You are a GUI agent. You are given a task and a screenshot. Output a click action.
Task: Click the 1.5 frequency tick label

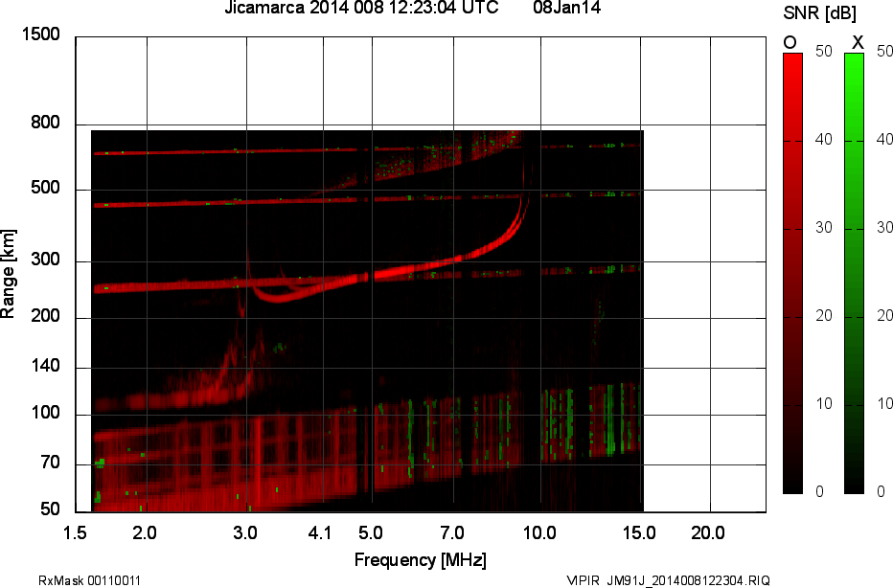(x=75, y=531)
